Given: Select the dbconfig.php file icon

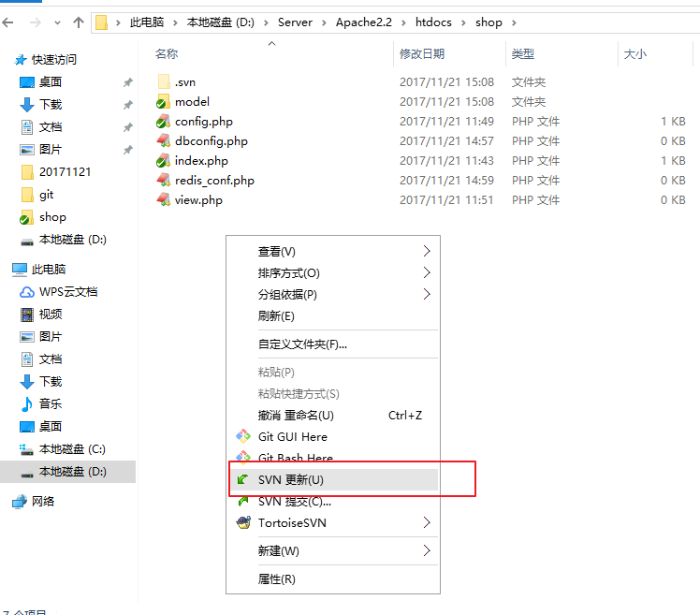Looking at the screenshot, I should [x=164, y=141].
